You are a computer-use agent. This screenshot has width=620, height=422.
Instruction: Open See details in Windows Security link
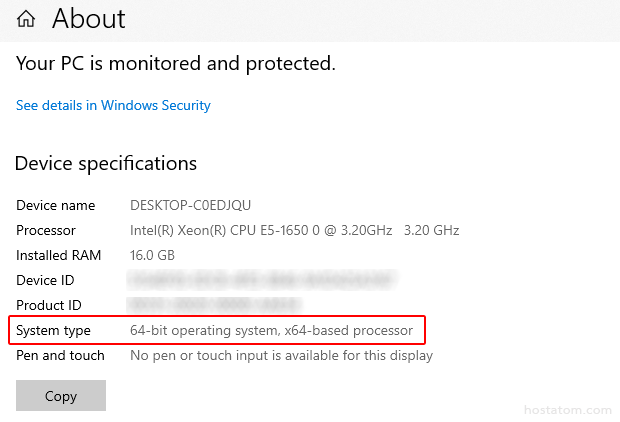pyautogui.click(x=113, y=105)
